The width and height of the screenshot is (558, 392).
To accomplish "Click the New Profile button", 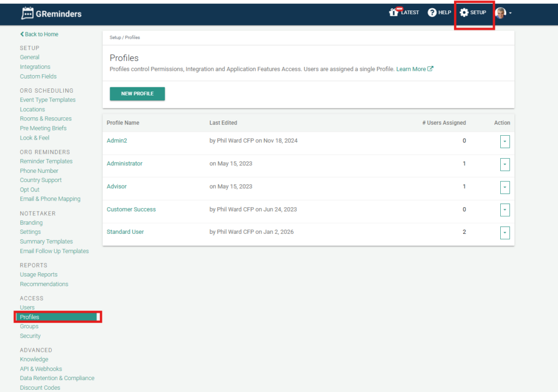I will (137, 94).
